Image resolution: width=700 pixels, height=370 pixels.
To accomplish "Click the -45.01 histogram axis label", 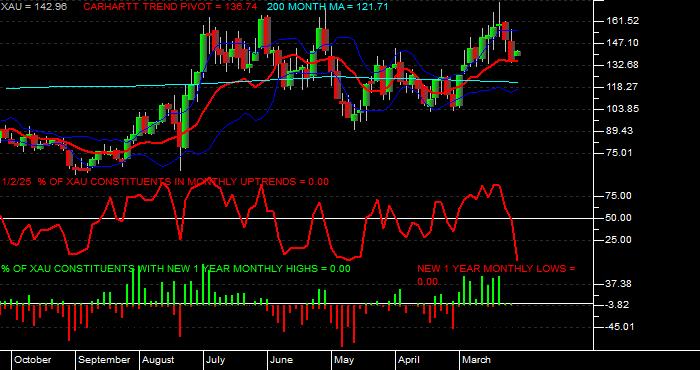I will [620, 327].
